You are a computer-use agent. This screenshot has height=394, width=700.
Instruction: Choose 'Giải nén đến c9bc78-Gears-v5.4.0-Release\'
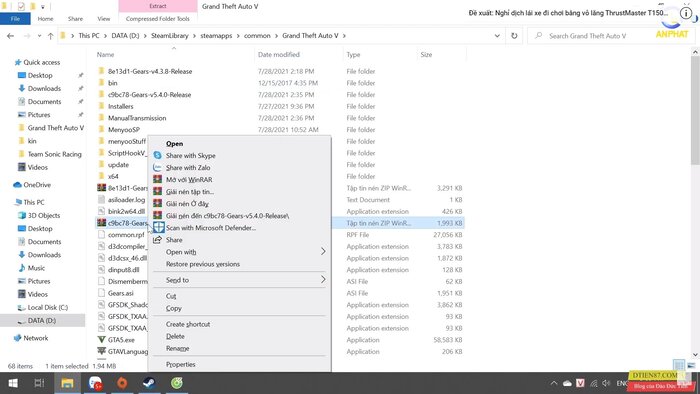(x=228, y=216)
